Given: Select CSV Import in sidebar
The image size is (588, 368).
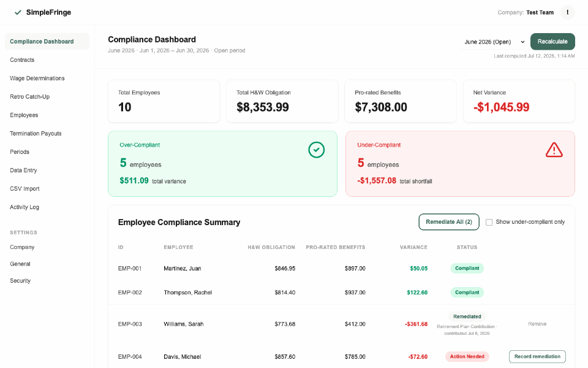Looking at the screenshot, I should point(24,188).
